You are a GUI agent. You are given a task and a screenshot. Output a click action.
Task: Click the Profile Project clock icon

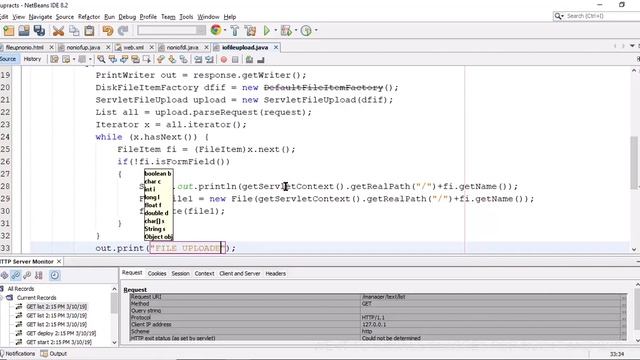click(x=306, y=31)
